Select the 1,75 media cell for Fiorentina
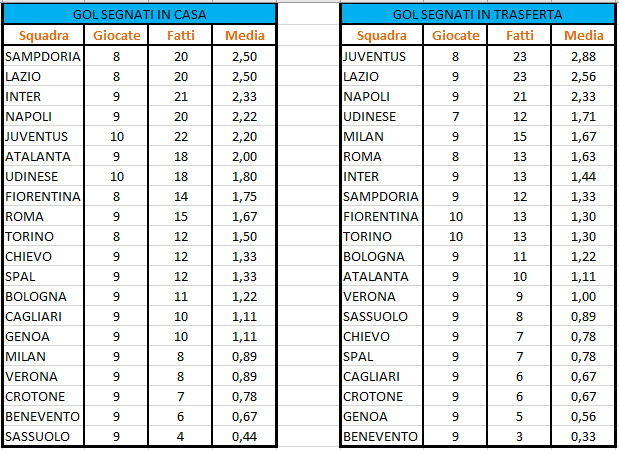 coord(244,197)
